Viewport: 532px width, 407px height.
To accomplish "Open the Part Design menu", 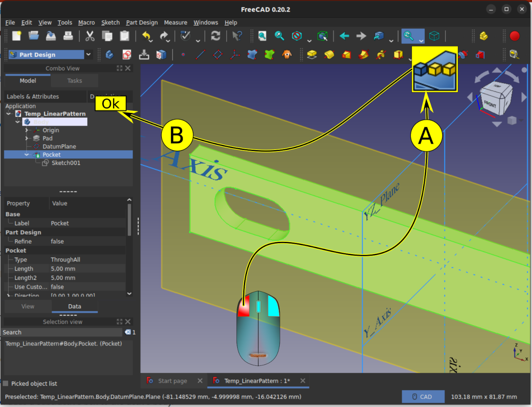I will [142, 23].
